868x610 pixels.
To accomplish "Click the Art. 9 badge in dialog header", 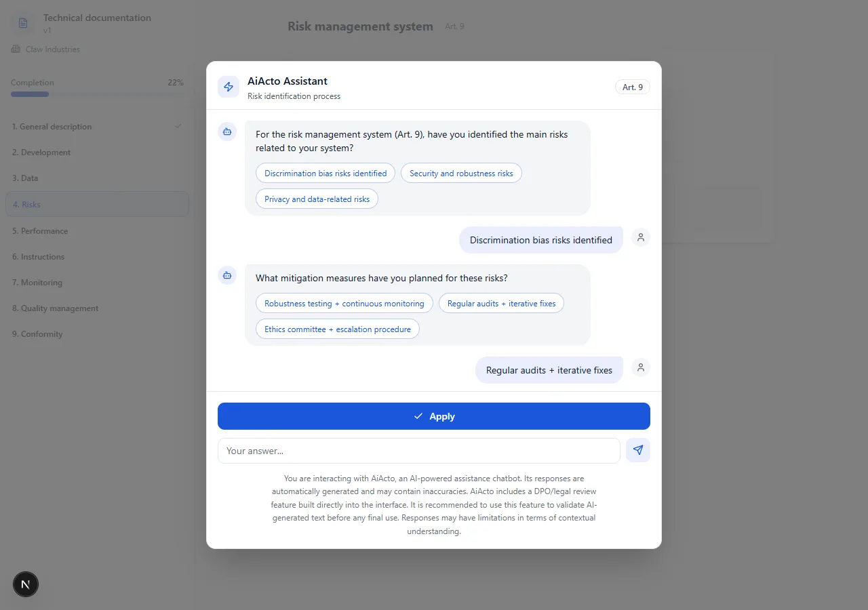I will point(632,87).
